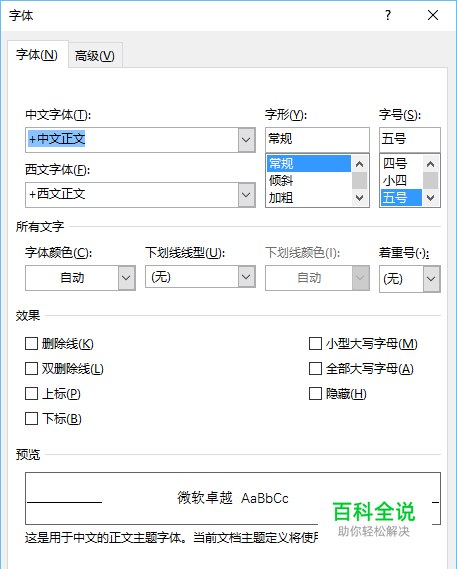Screen dimensions: 457x569
Task: Click the help question mark icon
Action: coord(388,15)
